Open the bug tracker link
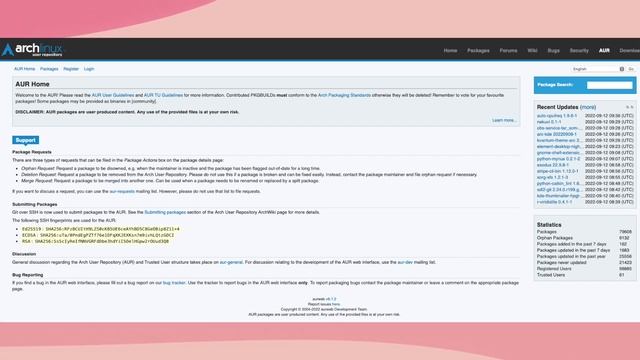This screenshot has width=640, height=360. click(174, 283)
